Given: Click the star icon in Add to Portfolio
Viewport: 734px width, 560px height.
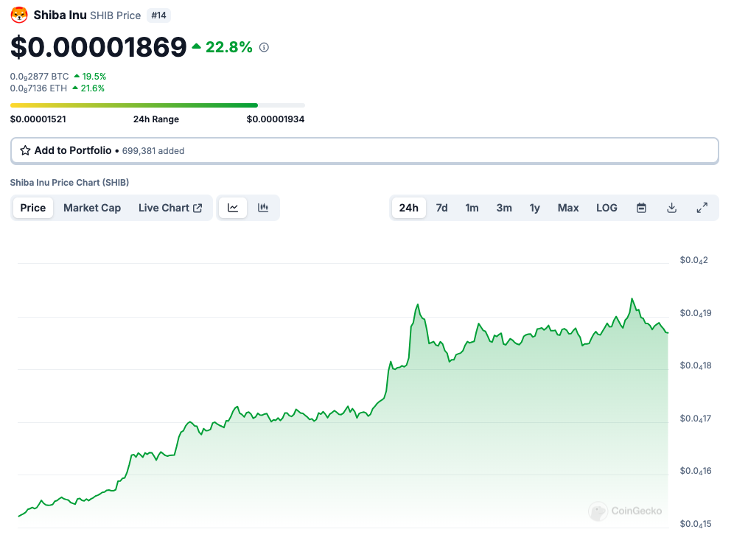Looking at the screenshot, I should coord(25,150).
